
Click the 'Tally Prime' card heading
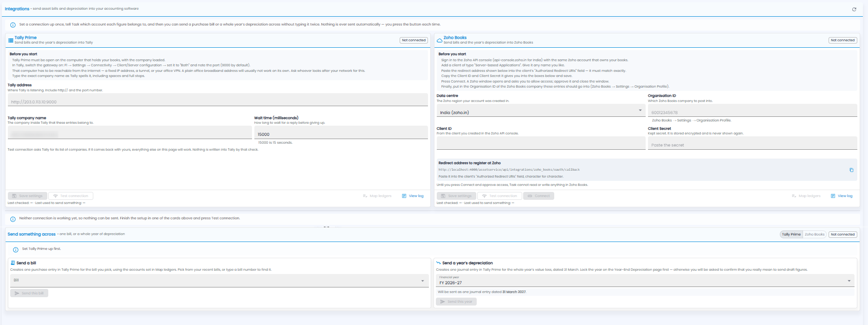tap(26, 38)
